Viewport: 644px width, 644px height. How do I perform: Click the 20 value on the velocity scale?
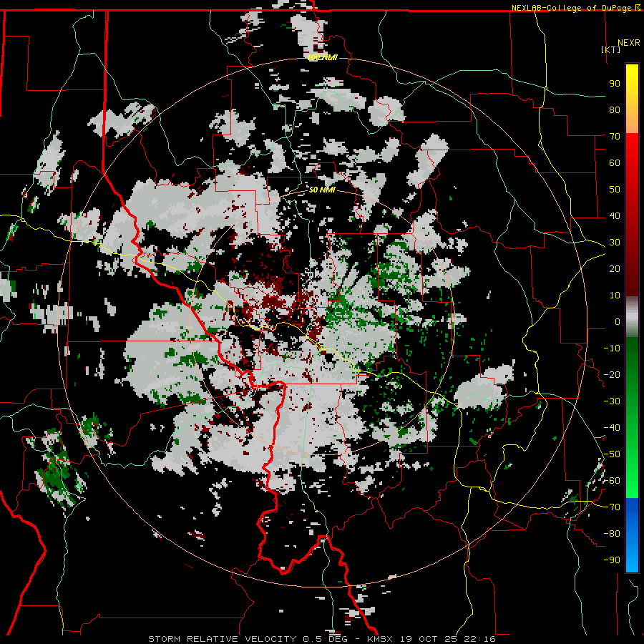pyautogui.click(x=615, y=269)
